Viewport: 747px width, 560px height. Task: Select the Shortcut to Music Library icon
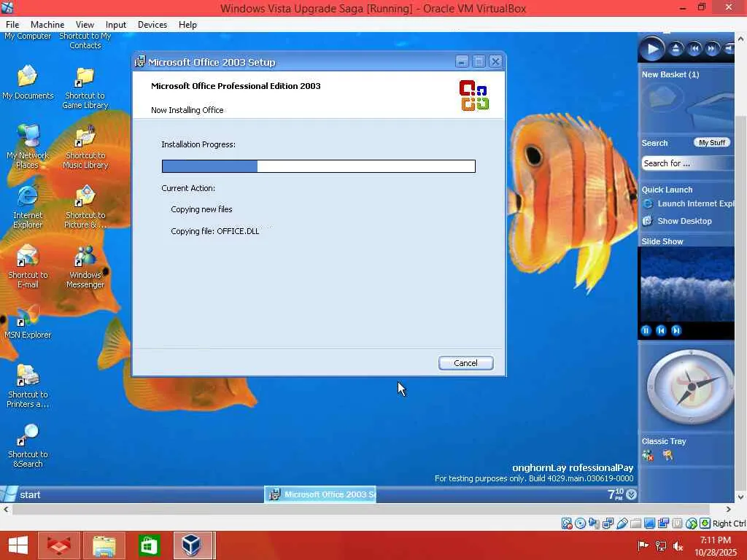tap(85, 147)
